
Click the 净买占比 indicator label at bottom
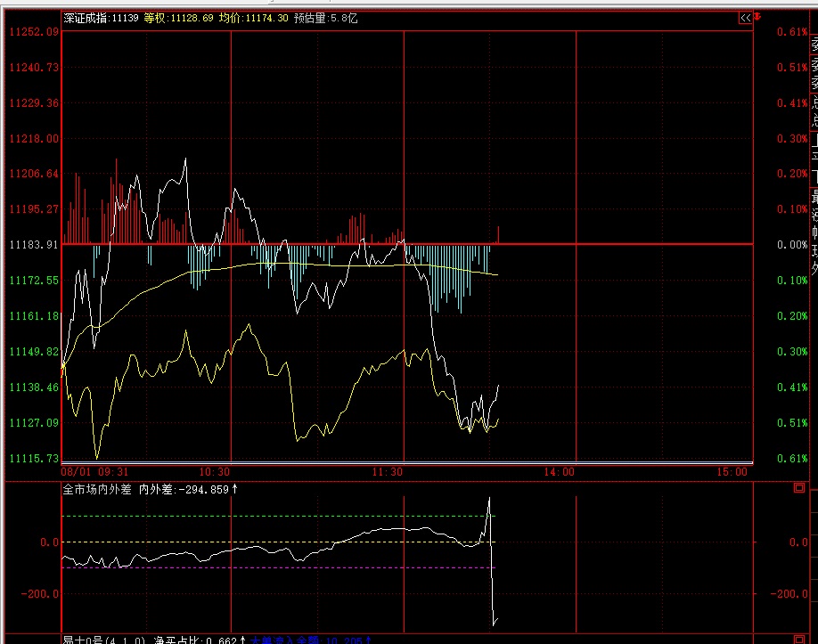pos(183,640)
